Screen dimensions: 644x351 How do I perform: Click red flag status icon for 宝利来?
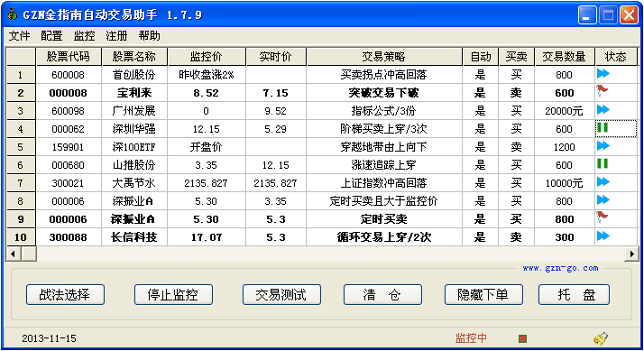(x=603, y=91)
